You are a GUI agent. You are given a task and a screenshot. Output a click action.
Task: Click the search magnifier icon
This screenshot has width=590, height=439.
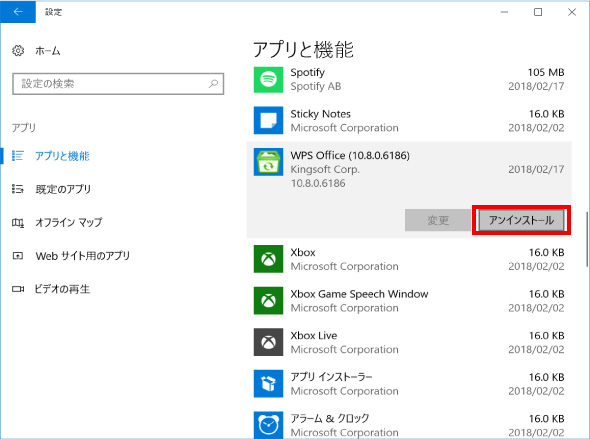[x=213, y=83]
